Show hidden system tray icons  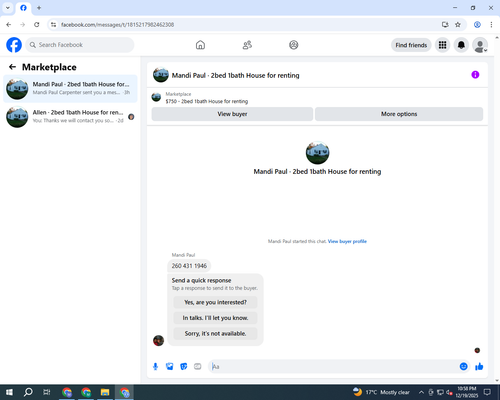click(421, 392)
